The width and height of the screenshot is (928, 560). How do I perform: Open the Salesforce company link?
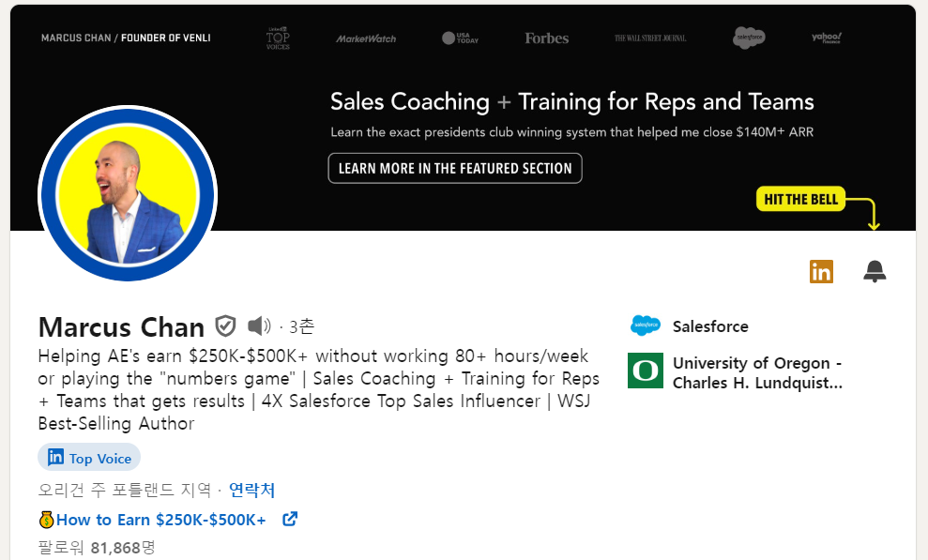click(710, 326)
